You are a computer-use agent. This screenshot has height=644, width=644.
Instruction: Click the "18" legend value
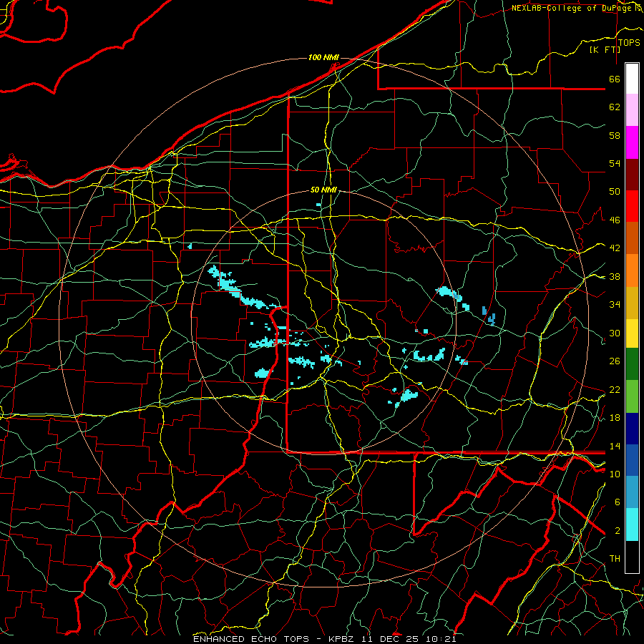(x=615, y=418)
